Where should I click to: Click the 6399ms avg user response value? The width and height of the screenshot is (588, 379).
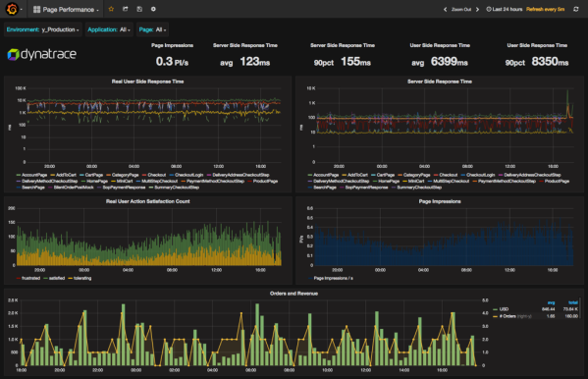[450, 62]
